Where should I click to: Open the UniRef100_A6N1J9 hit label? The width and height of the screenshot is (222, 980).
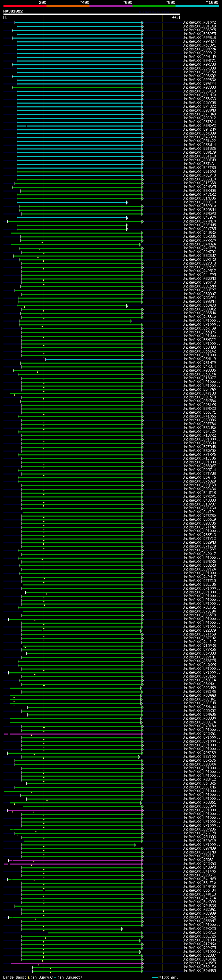click(199, 359)
